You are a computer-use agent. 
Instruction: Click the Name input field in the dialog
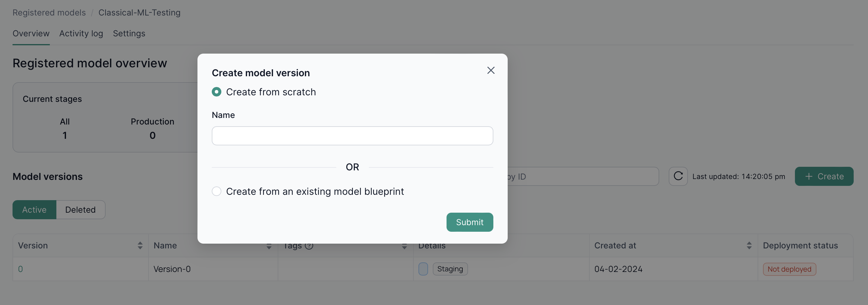(x=352, y=136)
